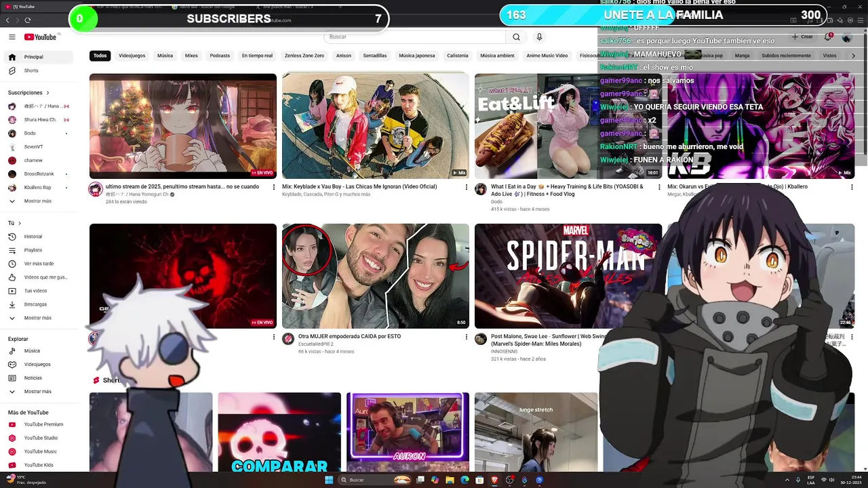Select the Sentadillas filter chip
The image size is (868, 488).
pyautogui.click(x=375, y=56)
